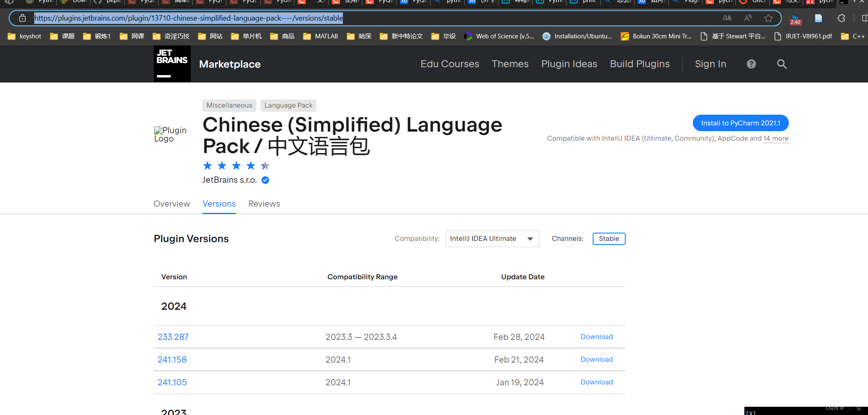The height and width of the screenshot is (415, 868).
Task: Open the Web of Science bookmark
Action: click(x=499, y=36)
